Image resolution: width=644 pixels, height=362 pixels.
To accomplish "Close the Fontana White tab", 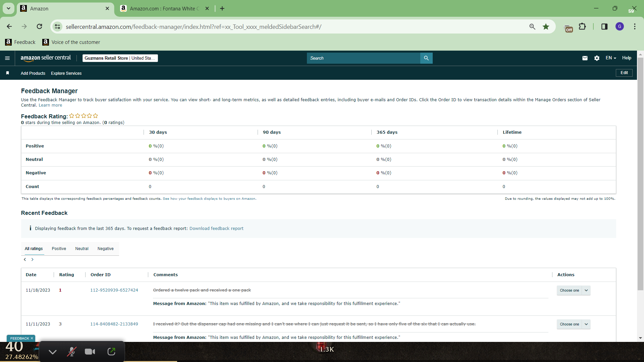I will pyautogui.click(x=207, y=9).
